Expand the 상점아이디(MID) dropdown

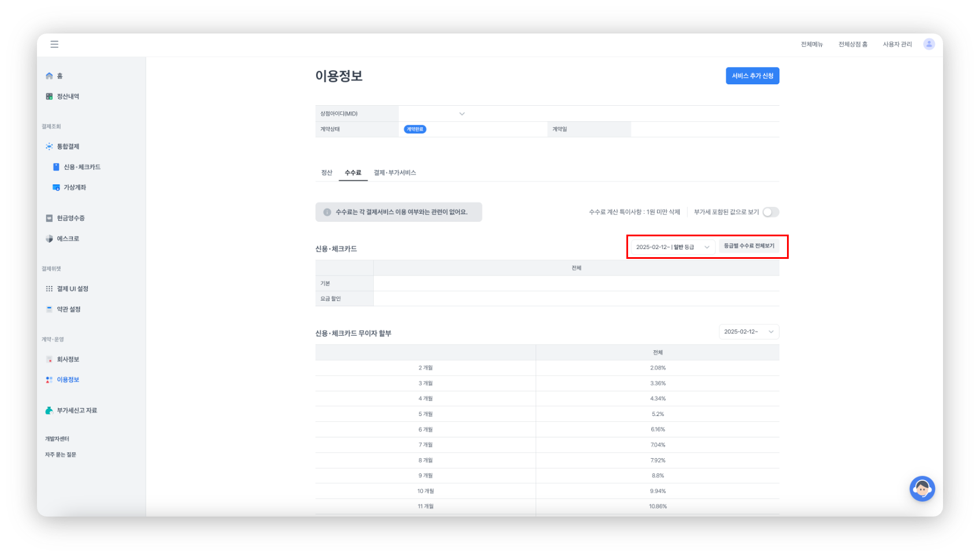click(x=462, y=114)
